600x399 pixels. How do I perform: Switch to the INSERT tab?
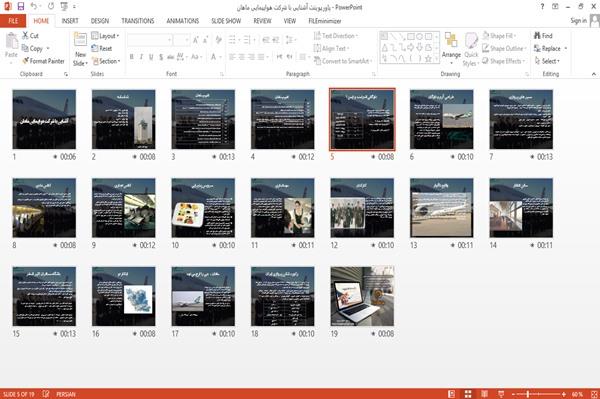[x=70, y=21]
